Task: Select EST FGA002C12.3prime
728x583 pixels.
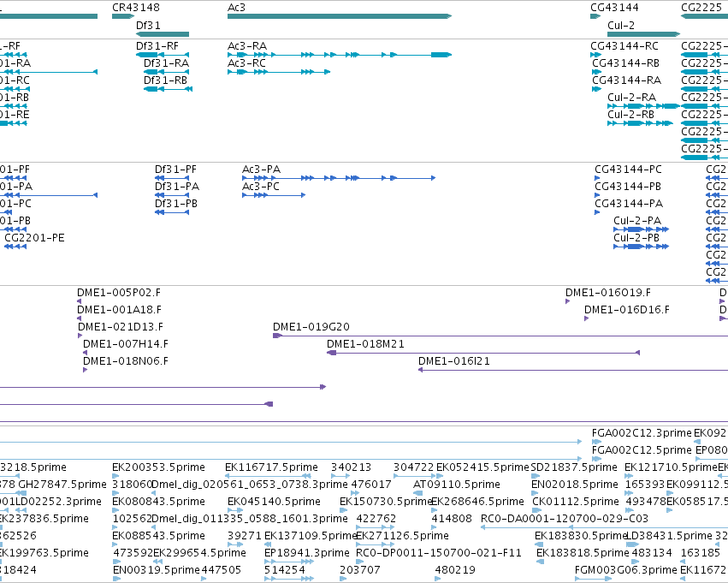Action: 642,433
